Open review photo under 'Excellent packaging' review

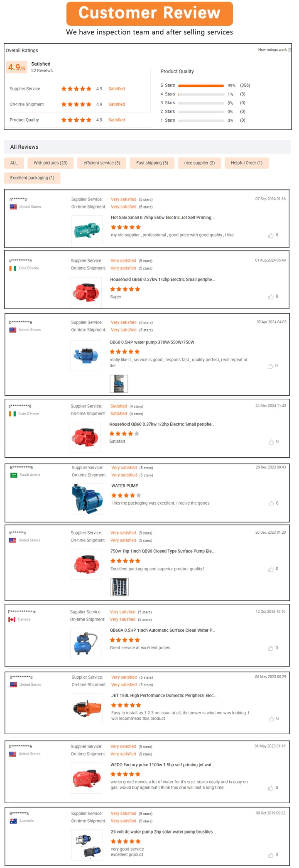120,587
